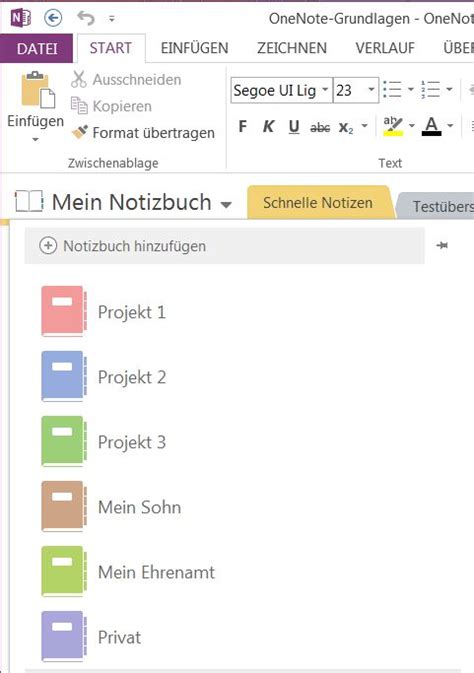Click the lime Mein Ehrenamt notebook icon
474x673 pixels.
(x=64, y=571)
